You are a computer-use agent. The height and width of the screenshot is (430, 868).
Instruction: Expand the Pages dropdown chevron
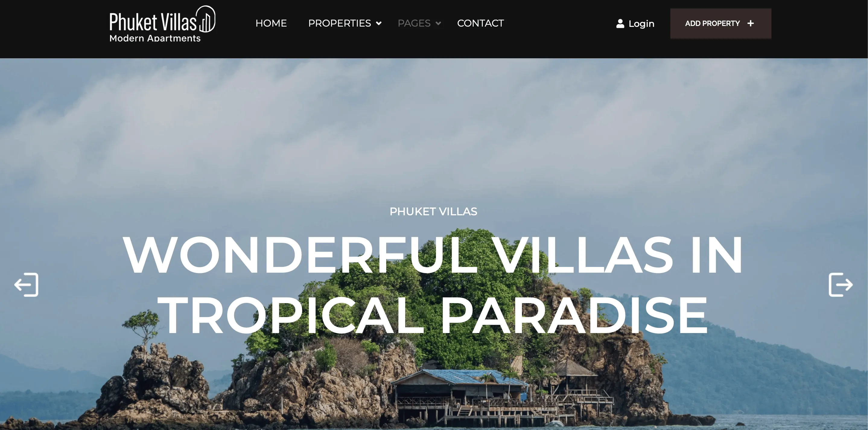pos(438,23)
